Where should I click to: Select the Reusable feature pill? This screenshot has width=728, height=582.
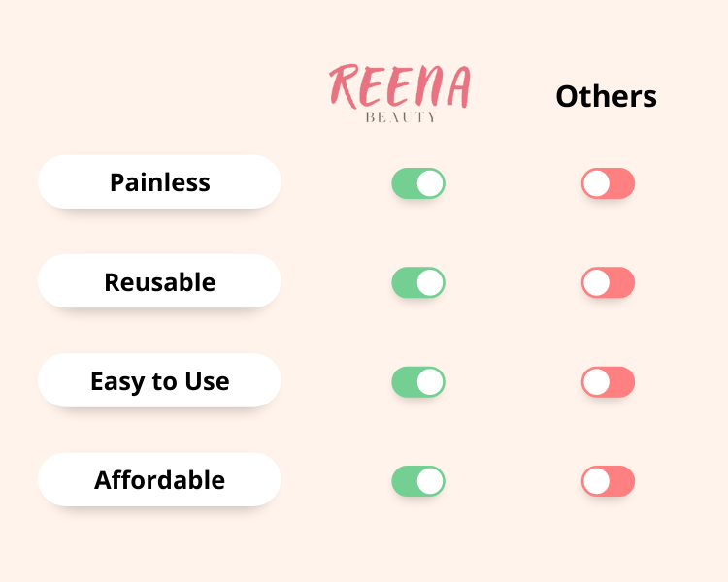click(x=159, y=282)
